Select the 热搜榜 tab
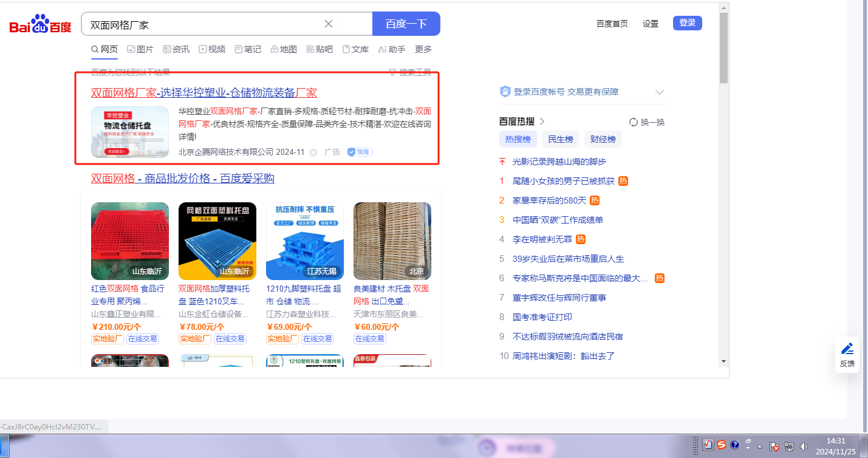Screen dimensions: 868x458 [x=518, y=139]
